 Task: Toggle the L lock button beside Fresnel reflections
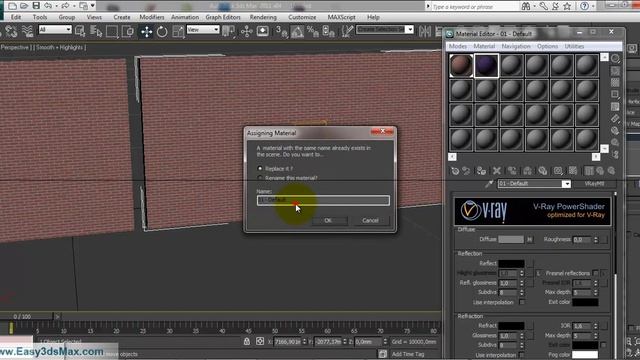pos(538,273)
